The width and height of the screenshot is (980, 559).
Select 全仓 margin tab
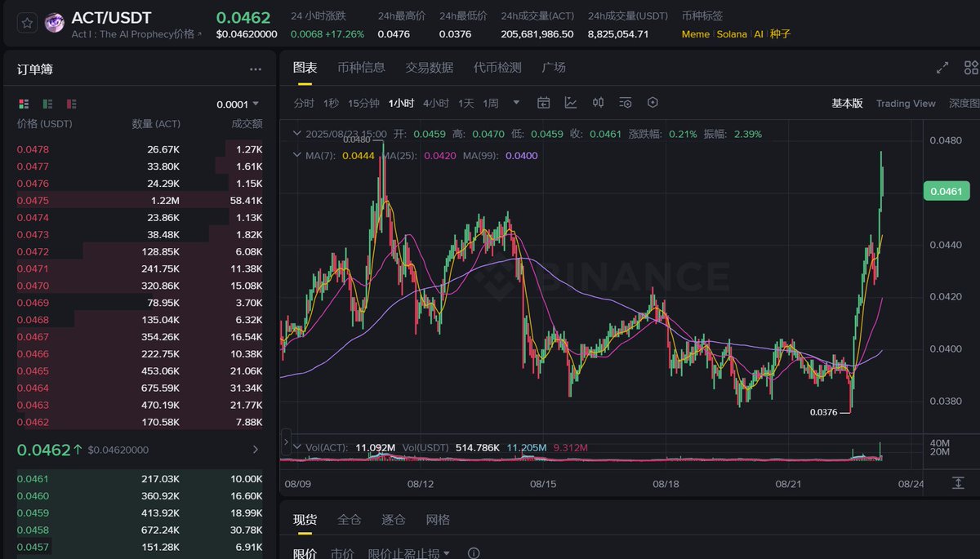tap(349, 520)
